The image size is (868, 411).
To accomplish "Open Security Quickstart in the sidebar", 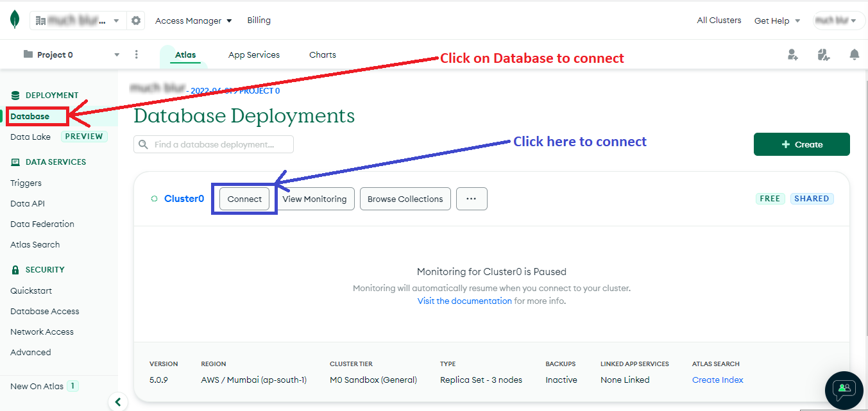I will coord(31,290).
